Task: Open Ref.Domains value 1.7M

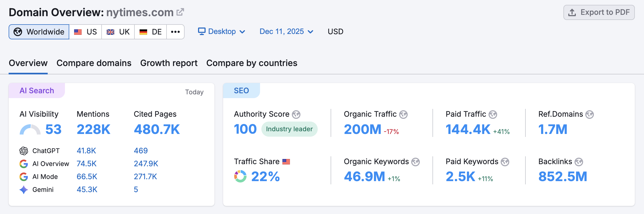Action: (x=553, y=129)
